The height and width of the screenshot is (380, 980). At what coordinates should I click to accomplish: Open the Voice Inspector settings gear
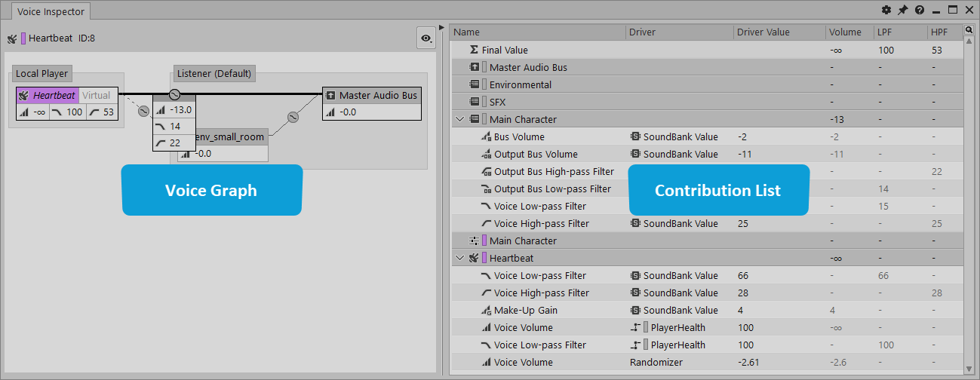click(886, 11)
